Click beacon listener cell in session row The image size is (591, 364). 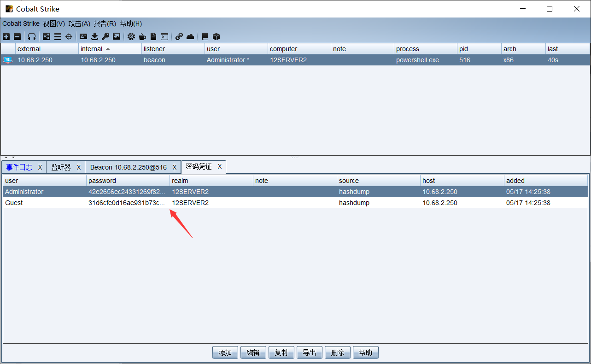click(154, 60)
